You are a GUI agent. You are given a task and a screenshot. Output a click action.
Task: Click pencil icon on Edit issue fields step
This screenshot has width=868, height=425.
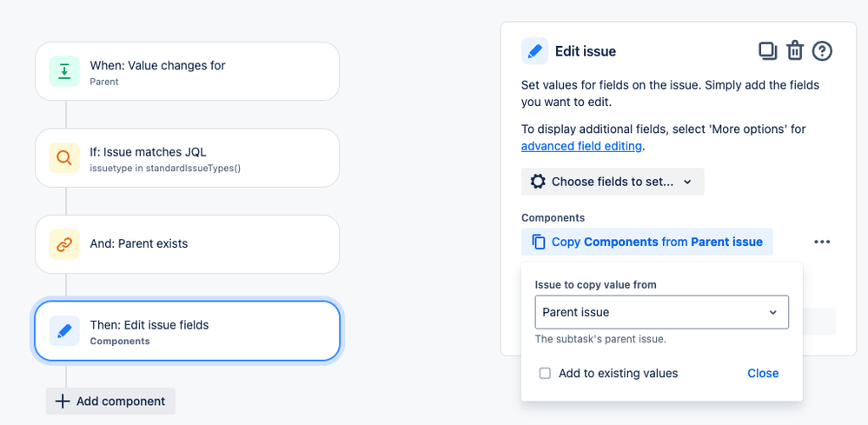pos(65,331)
